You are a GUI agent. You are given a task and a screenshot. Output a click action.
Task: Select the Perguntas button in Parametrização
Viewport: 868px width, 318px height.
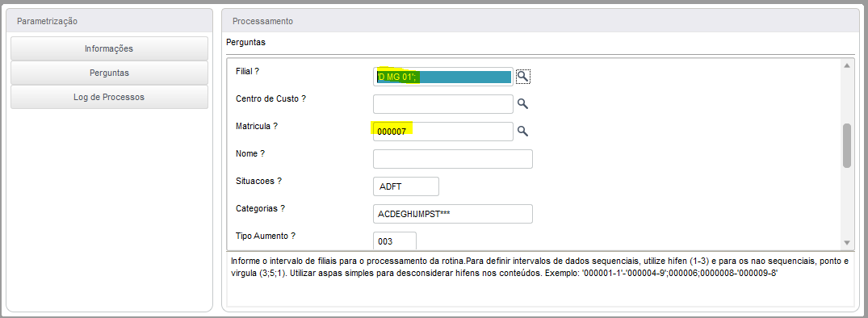pos(109,73)
